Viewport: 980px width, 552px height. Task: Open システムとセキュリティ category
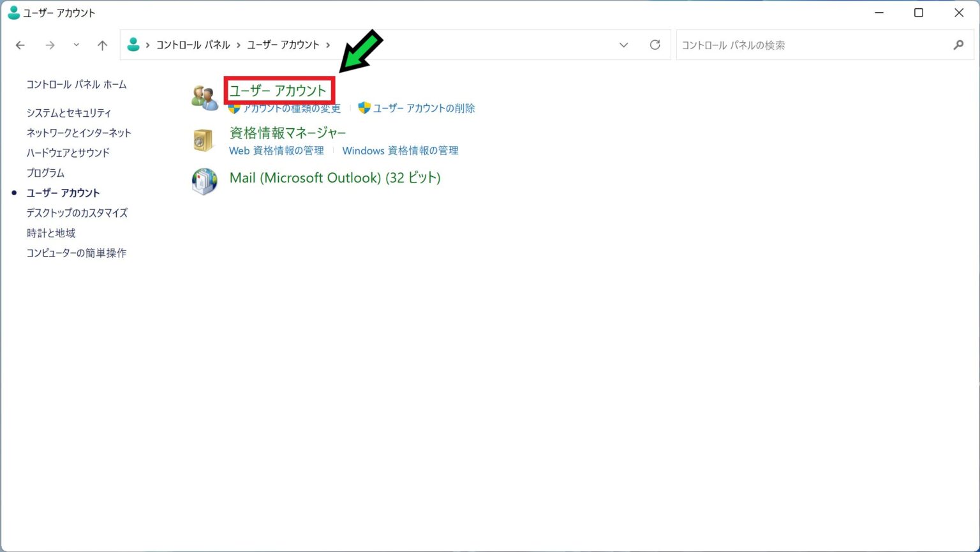coord(69,113)
